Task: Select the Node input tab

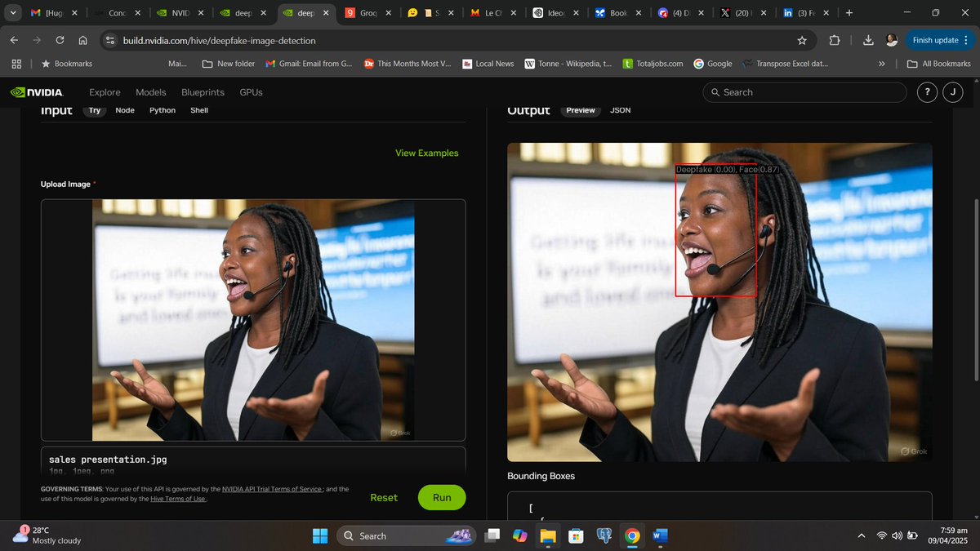Action: [x=125, y=110]
